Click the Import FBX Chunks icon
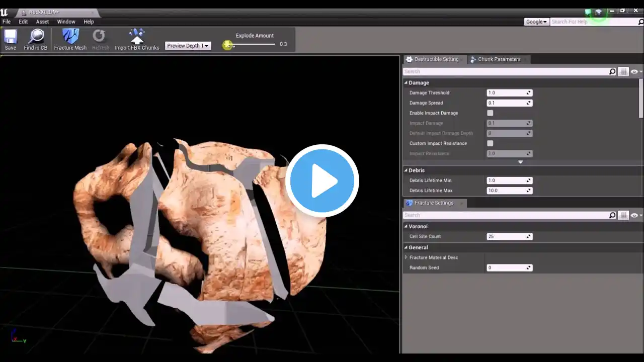The image size is (644, 362). pos(136,37)
